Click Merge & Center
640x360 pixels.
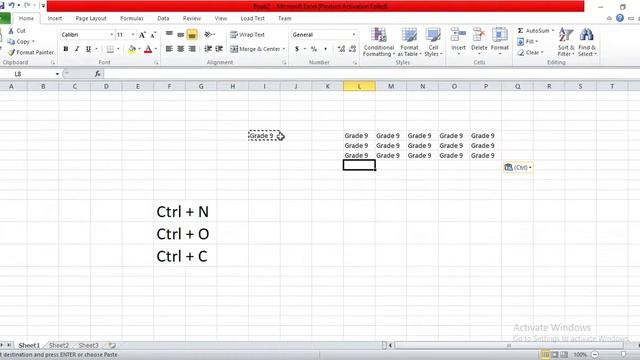255,49
